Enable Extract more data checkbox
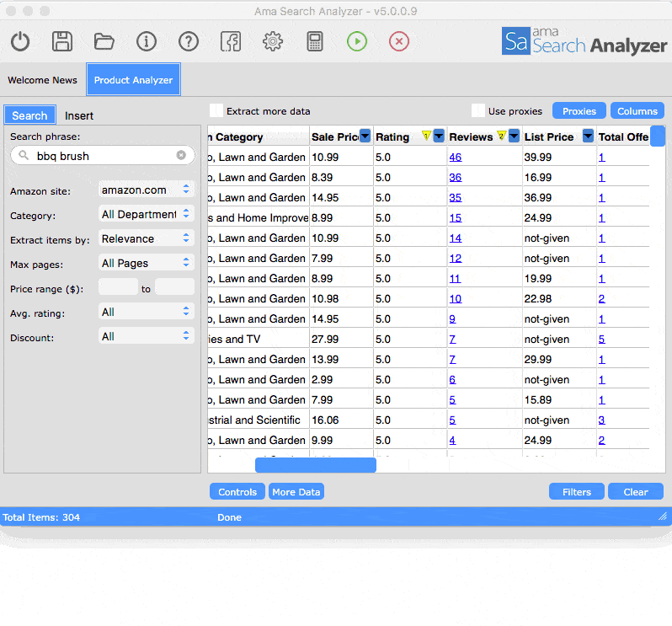 click(216, 110)
